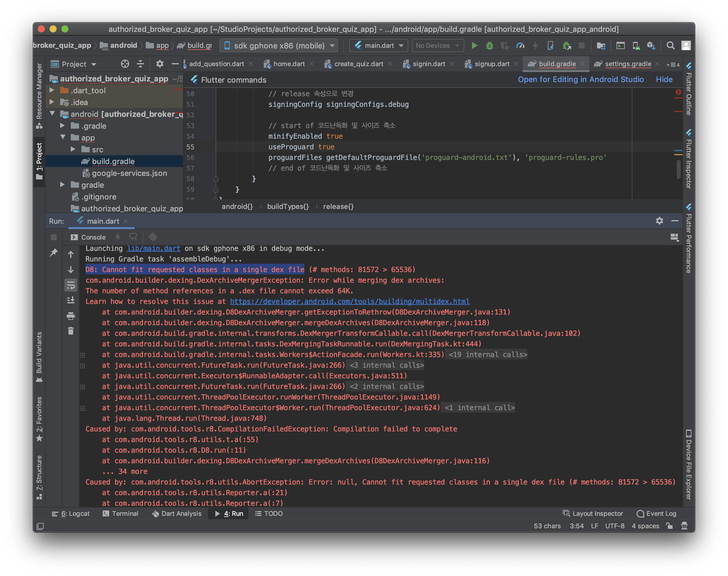Click the Print icon in console gutter

[71, 316]
